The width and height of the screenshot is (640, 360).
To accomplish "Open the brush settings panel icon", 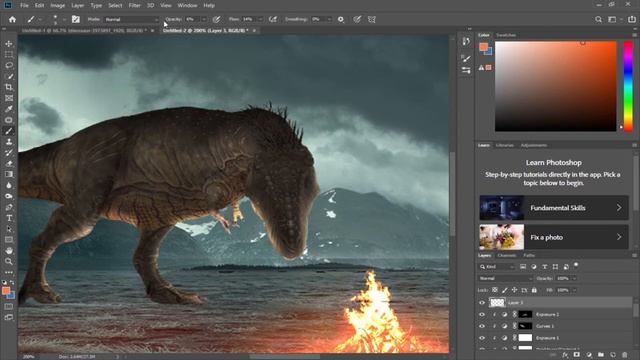I will click(x=76, y=19).
